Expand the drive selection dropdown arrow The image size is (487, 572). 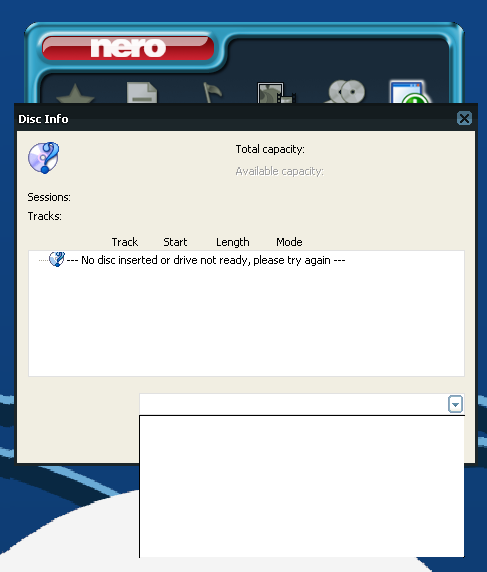(455, 404)
